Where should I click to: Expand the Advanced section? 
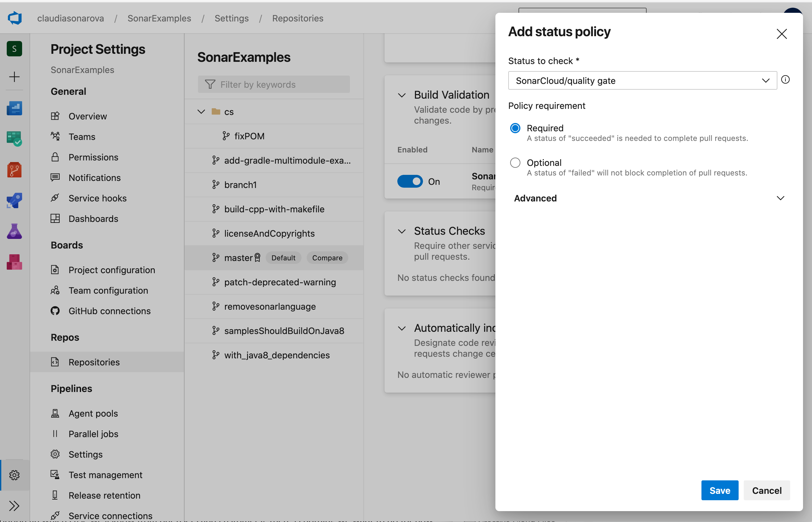[649, 198]
